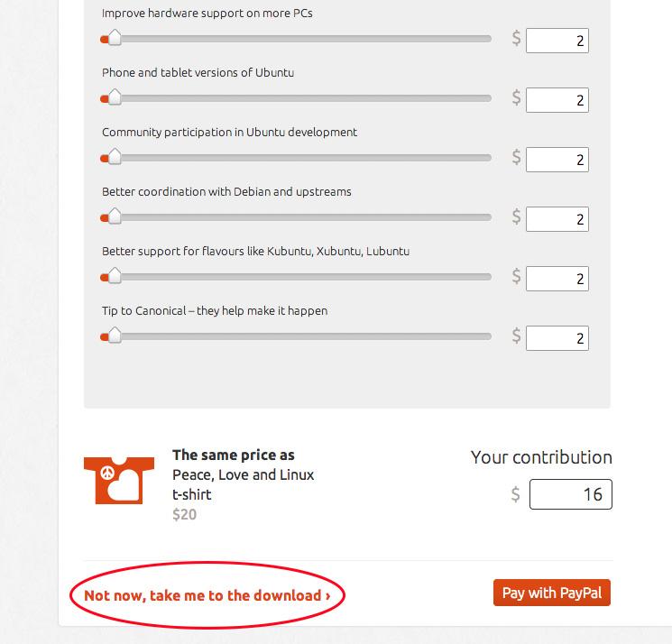Click the 'Phone and tablet versions' slider track middle
Image resolution: width=672 pixels, height=644 pixels.
(297, 98)
